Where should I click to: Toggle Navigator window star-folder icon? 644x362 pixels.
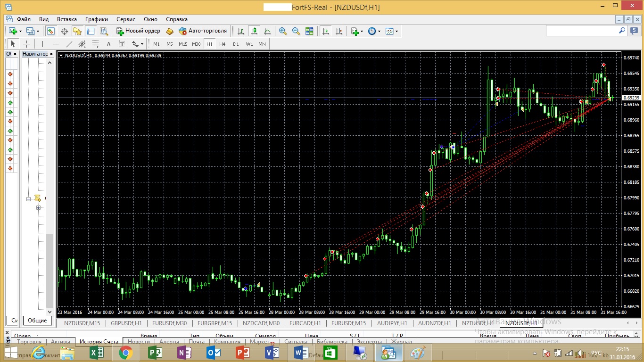(x=77, y=31)
